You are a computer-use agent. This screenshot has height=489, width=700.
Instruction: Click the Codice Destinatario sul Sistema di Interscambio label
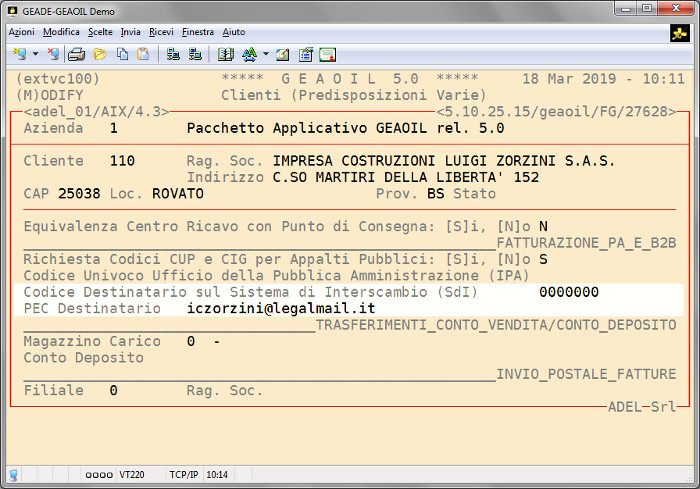point(250,292)
